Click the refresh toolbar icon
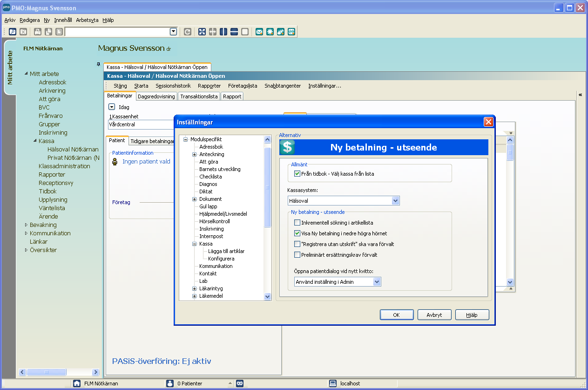The width and height of the screenshot is (588, 390). pos(187,32)
